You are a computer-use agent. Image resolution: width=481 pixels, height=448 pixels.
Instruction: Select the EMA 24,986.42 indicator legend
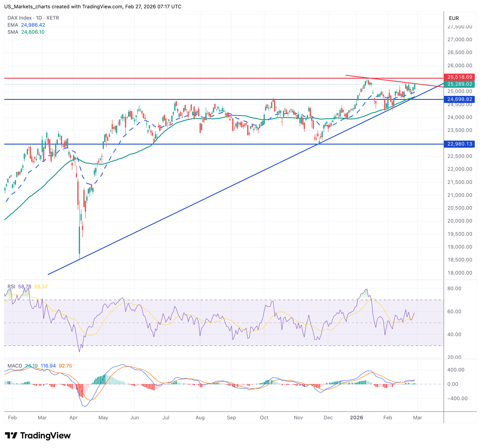click(26, 25)
